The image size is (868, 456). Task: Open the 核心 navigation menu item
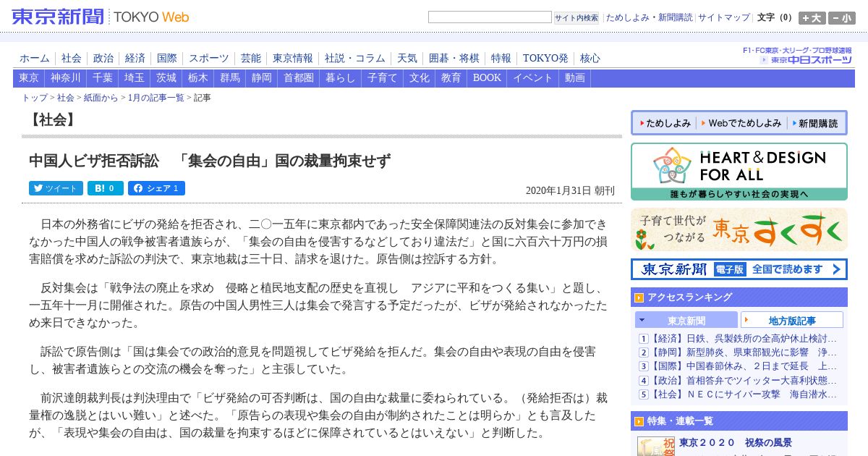pos(590,59)
